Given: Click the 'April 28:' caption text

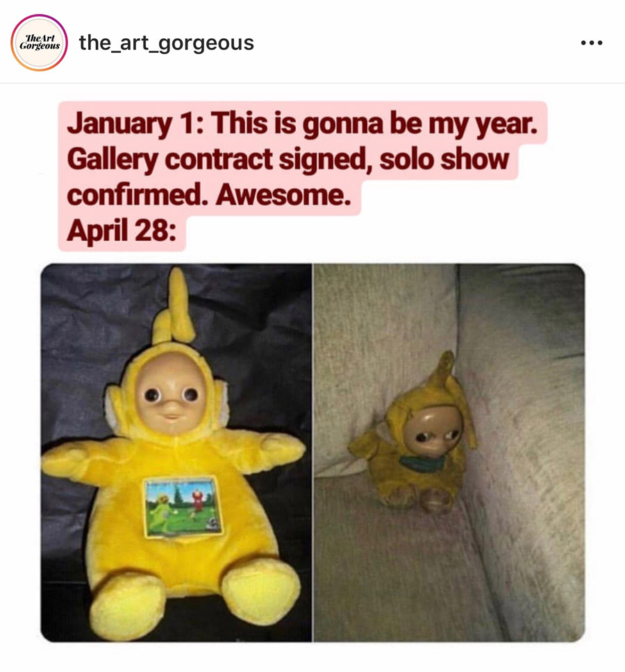Looking at the screenshot, I should click(122, 231).
